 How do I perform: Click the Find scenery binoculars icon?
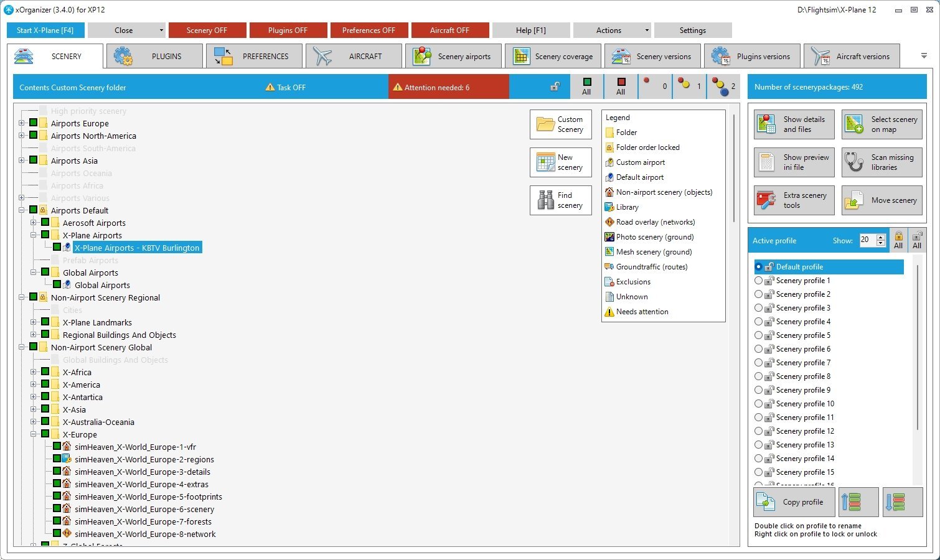click(546, 200)
